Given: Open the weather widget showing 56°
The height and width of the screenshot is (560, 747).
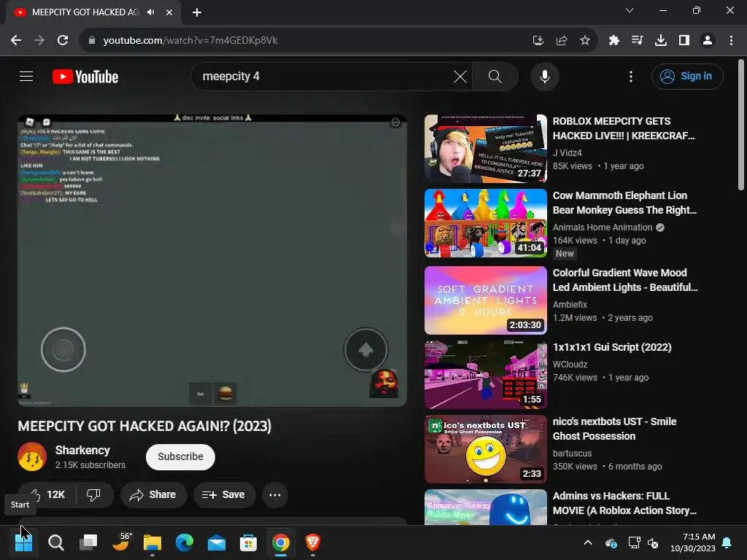Looking at the screenshot, I should pos(120,542).
